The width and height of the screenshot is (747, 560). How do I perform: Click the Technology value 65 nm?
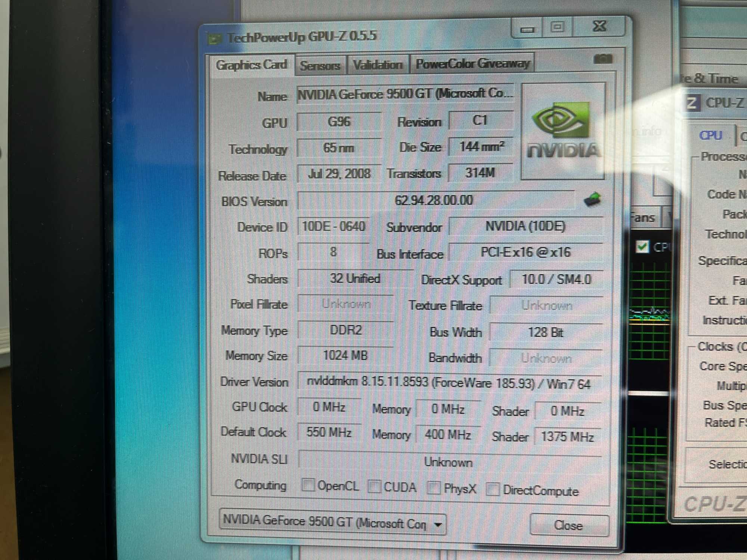pos(339,148)
